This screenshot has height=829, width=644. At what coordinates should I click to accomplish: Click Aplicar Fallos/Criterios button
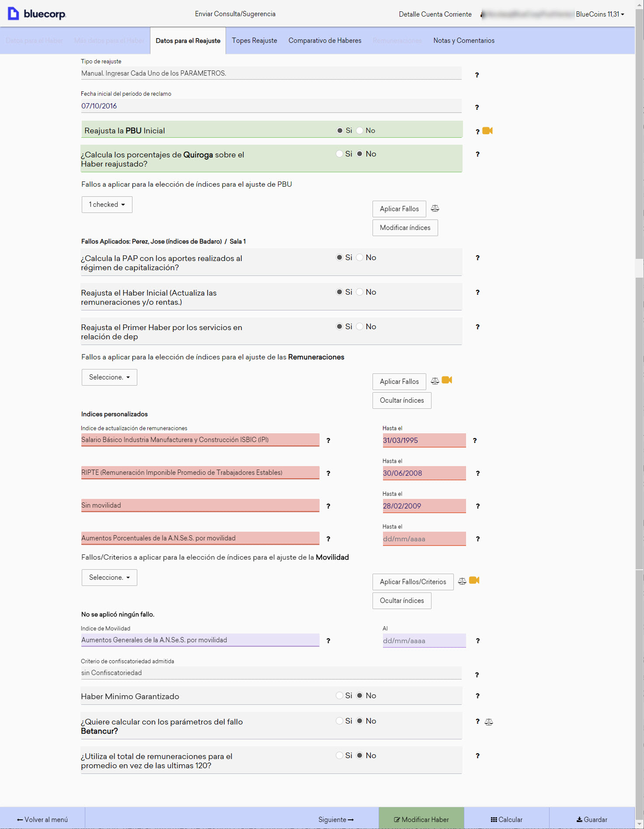coord(413,582)
